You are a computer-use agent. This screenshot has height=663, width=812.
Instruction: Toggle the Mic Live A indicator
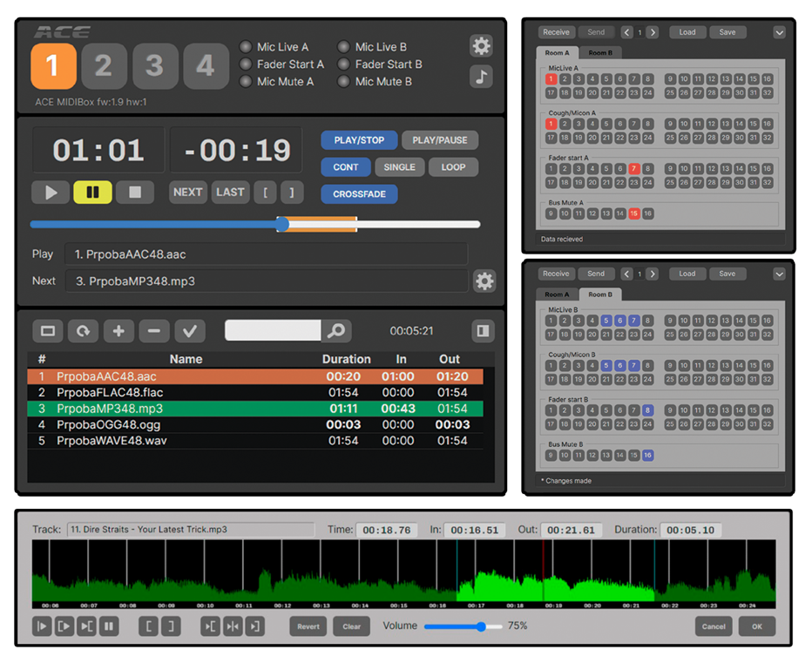[246, 47]
